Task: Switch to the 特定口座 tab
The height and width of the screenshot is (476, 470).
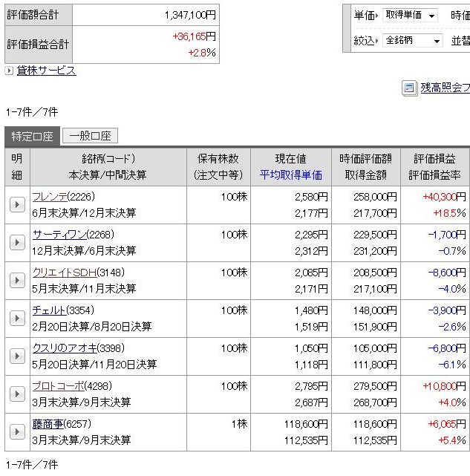Action: 32,137
